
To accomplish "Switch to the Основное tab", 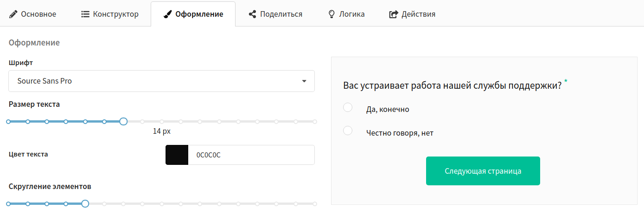I will tap(33, 14).
